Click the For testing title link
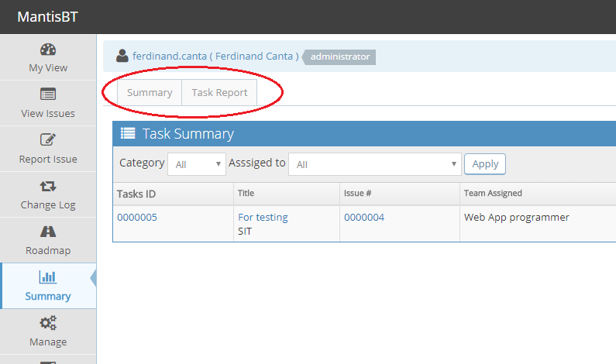Screen dimensions: 616x364 [x=263, y=218]
